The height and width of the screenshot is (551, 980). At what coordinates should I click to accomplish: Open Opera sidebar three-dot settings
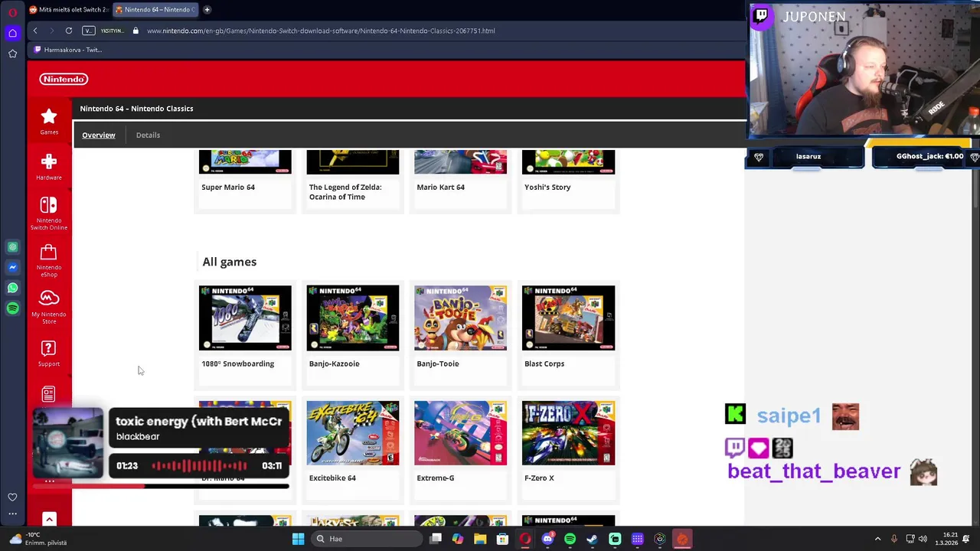12,514
